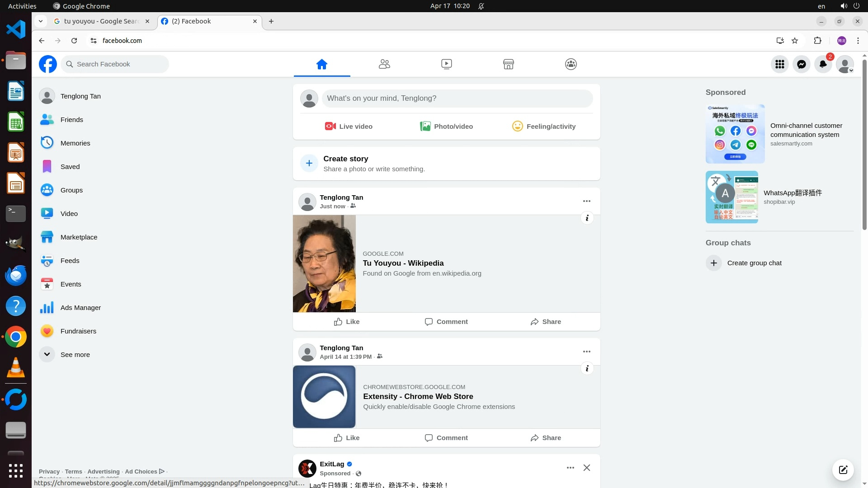
Task: Click the Facebook logo icon
Action: pos(48,64)
